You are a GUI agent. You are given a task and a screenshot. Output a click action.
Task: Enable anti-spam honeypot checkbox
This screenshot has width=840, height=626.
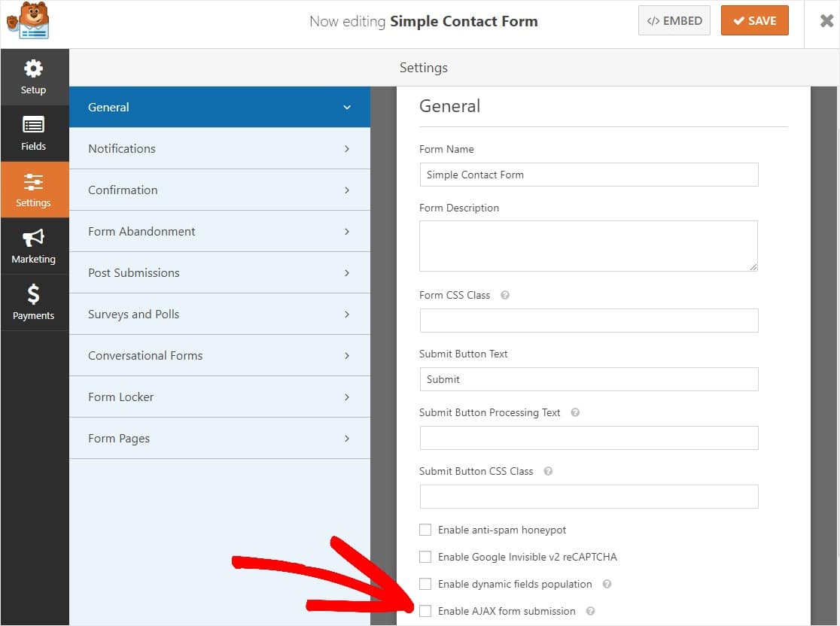pos(425,530)
